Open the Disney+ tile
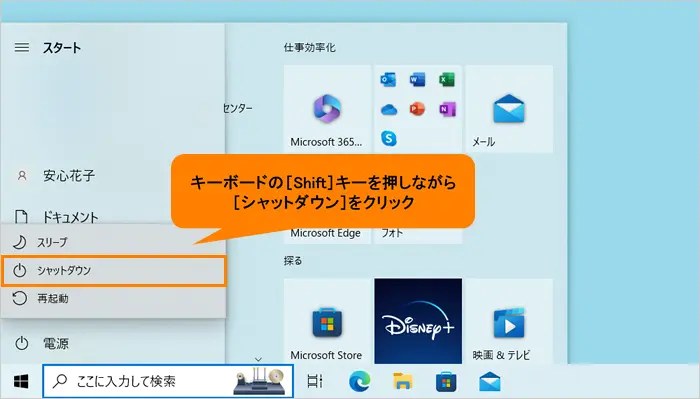Image resolution: width=700 pixels, height=399 pixels. [x=418, y=321]
